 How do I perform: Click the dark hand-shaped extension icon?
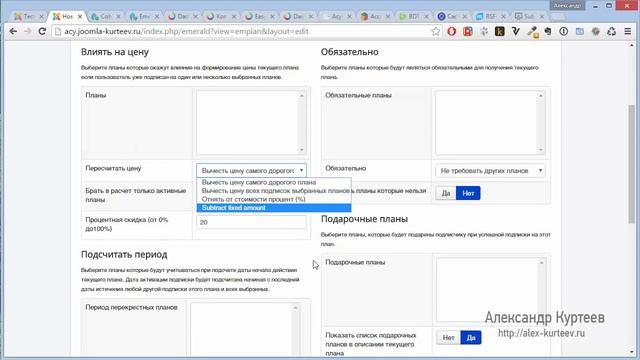click(x=548, y=31)
